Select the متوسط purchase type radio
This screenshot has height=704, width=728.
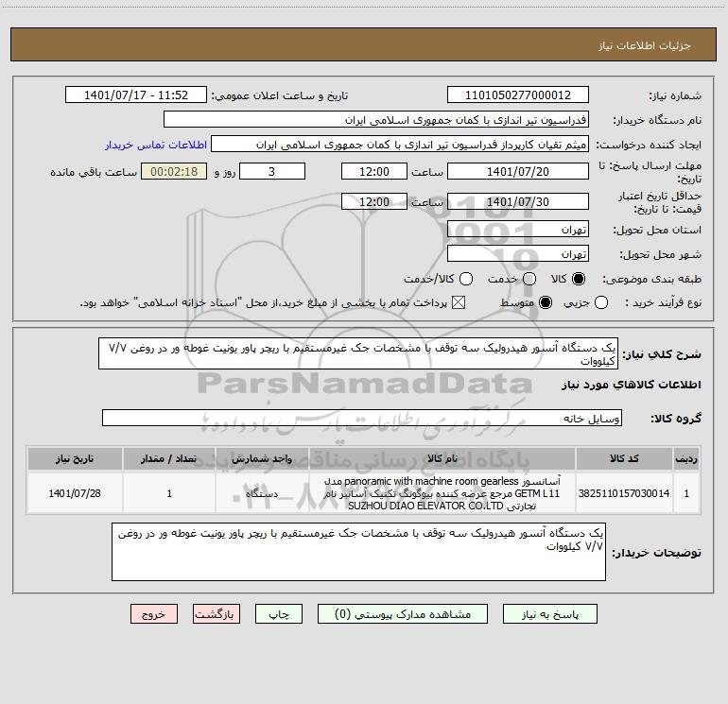click(546, 303)
